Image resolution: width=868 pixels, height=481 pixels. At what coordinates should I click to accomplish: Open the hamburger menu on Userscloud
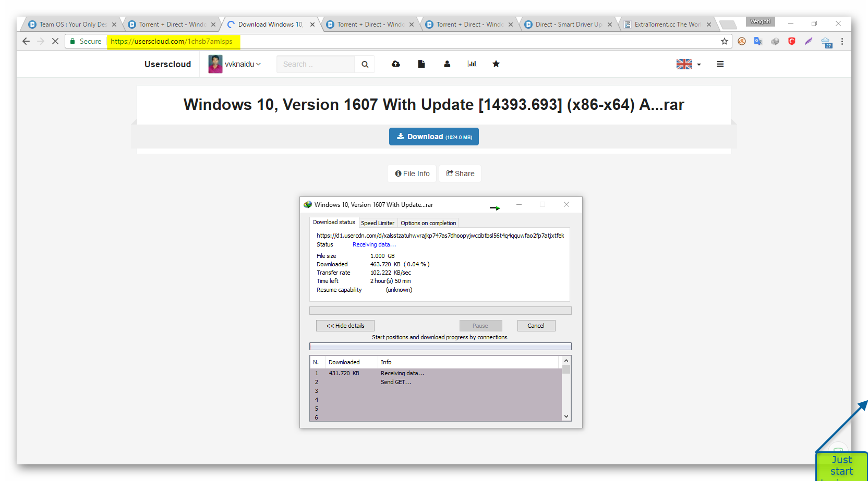click(x=720, y=64)
